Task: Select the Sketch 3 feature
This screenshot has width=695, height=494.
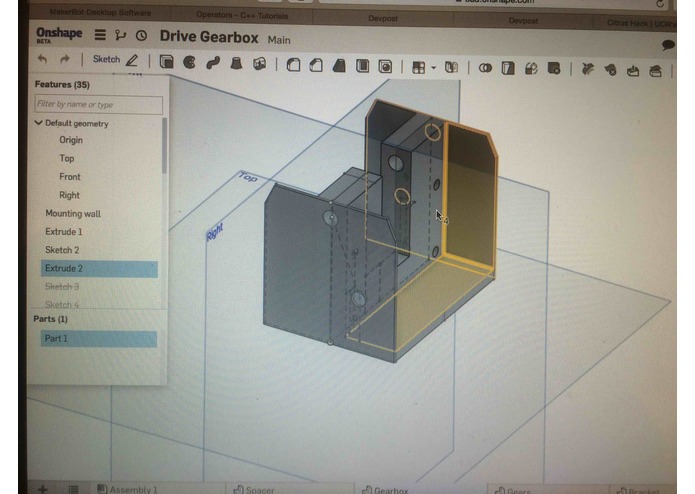Action: (62, 287)
